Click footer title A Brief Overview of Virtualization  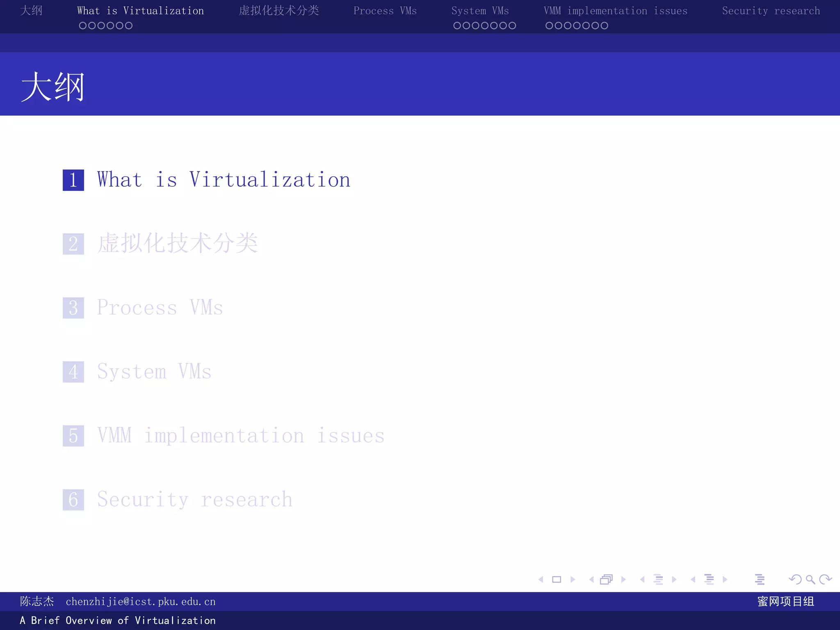[118, 621]
